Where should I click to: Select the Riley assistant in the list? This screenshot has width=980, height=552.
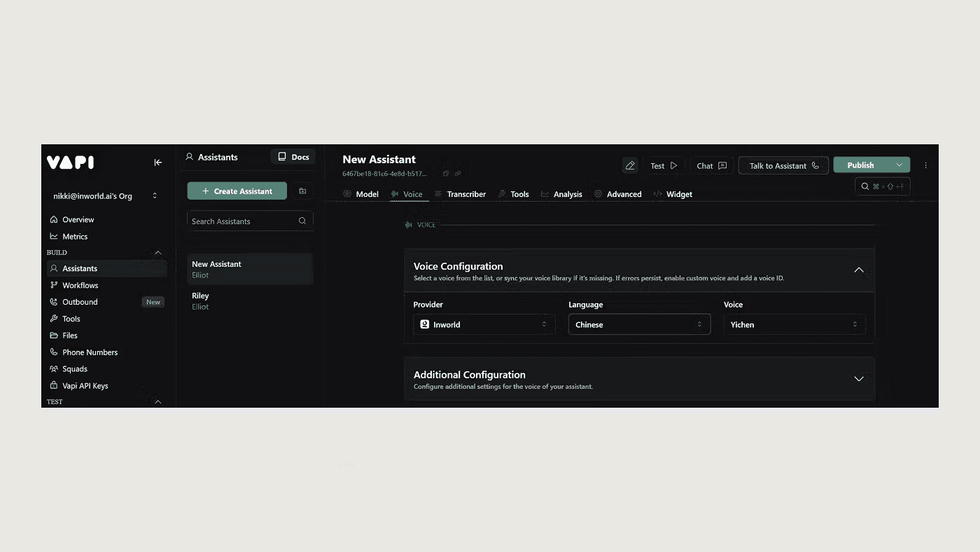(x=250, y=301)
